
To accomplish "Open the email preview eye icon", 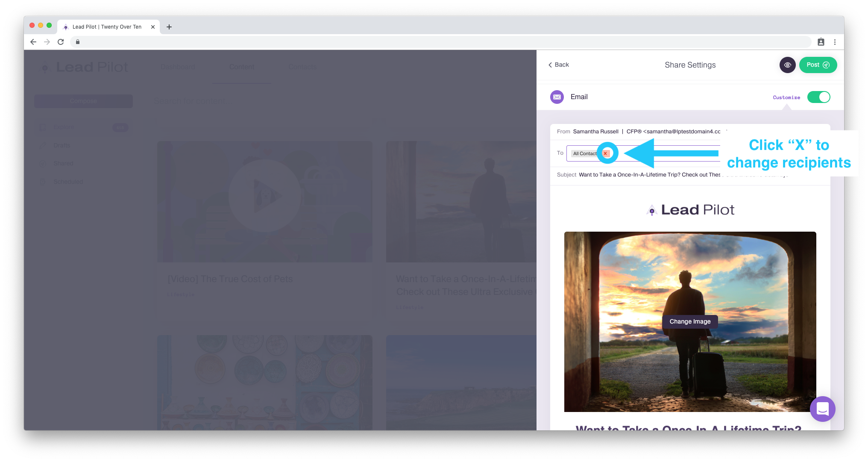I will pyautogui.click(x=787, y=65).
